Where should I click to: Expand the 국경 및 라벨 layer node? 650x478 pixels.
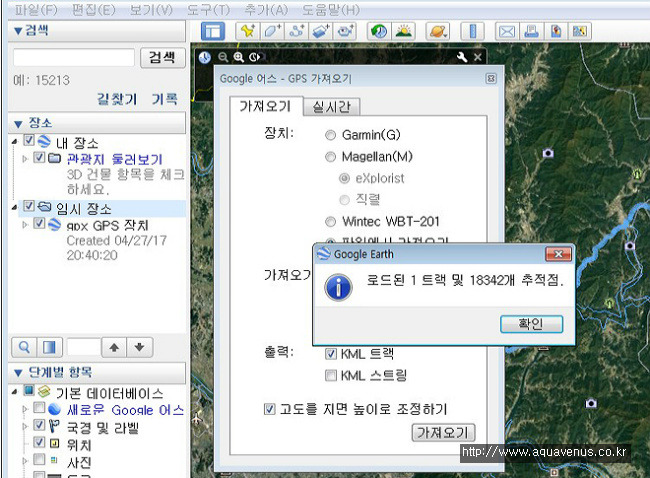[x=25, y=427]
